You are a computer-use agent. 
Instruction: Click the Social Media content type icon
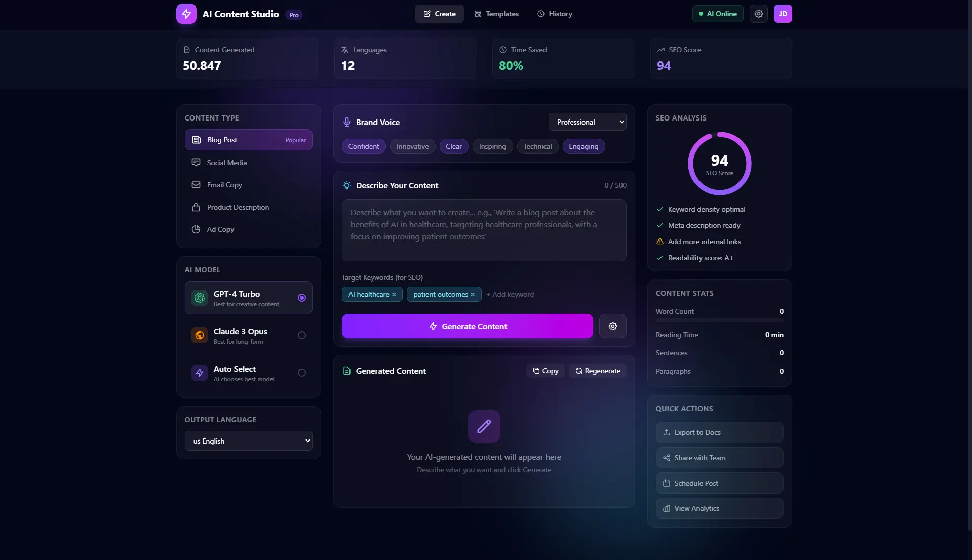(197, 163)
